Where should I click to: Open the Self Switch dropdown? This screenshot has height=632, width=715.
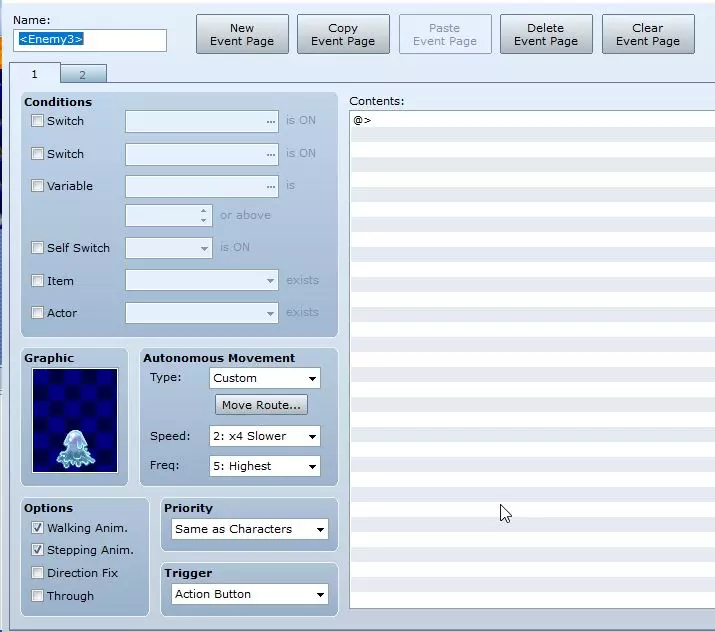169,248
